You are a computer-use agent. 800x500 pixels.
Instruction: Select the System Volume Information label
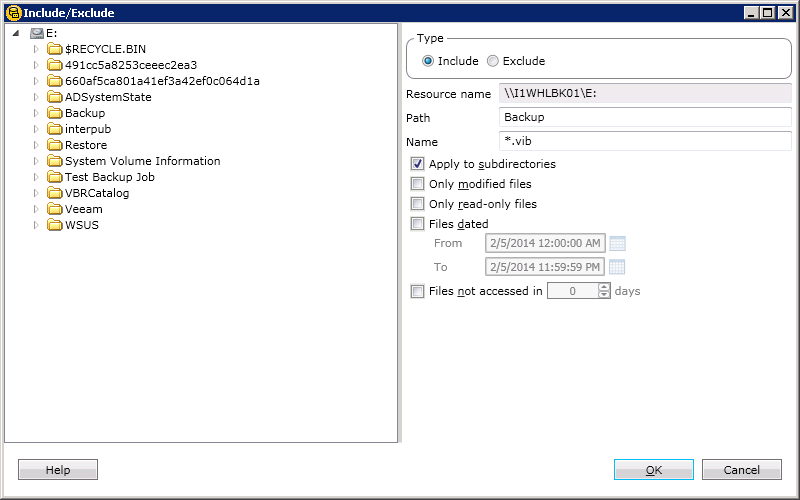click(x=143, y=161)
